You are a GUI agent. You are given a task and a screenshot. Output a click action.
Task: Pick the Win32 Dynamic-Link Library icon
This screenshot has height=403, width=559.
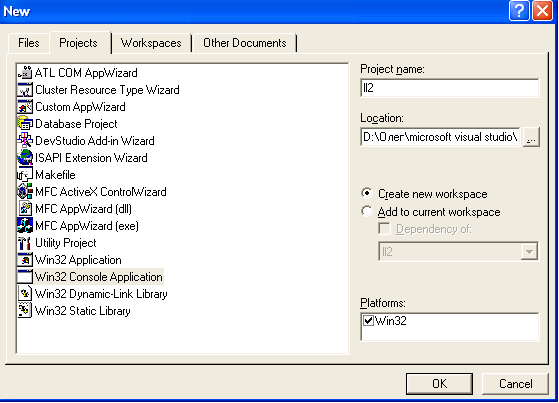point(25,294)
